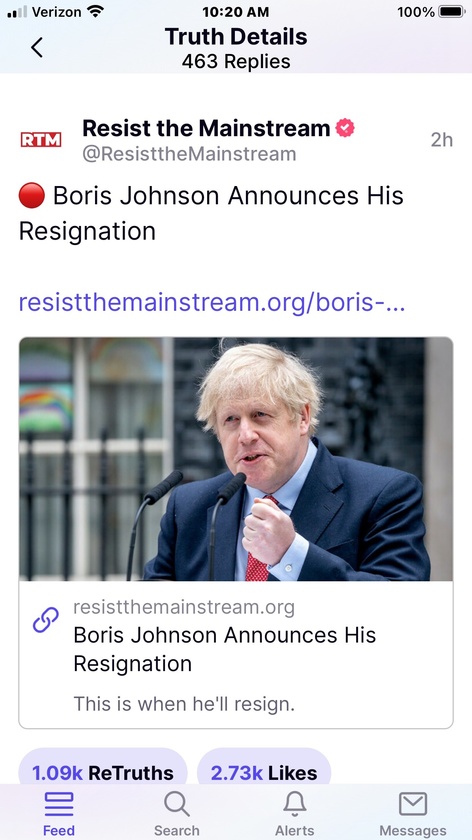Tap the Wi-Fi status icon

click(x=95, y=11)
